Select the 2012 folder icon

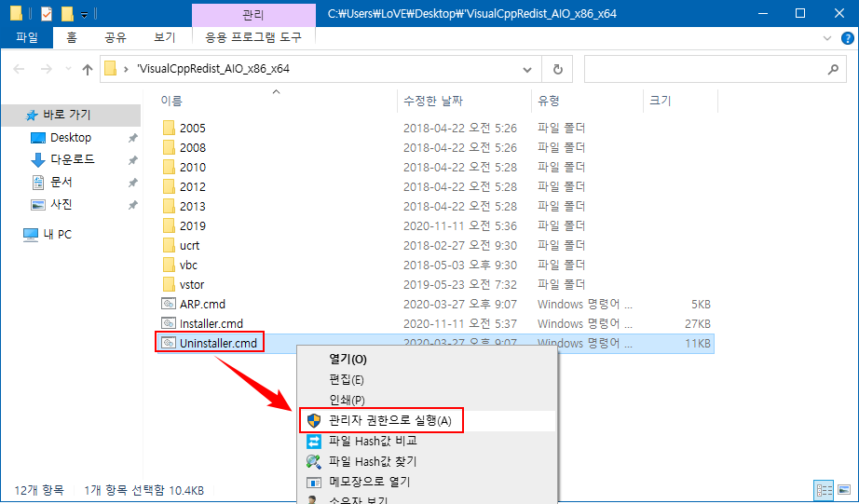coord(169,187)
